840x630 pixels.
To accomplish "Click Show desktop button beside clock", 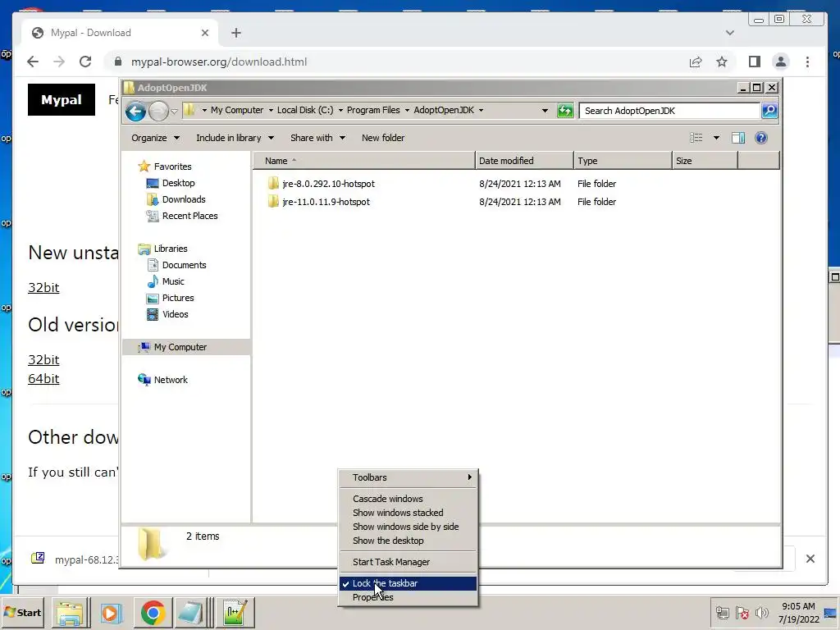I will click(x=830, y=613).
